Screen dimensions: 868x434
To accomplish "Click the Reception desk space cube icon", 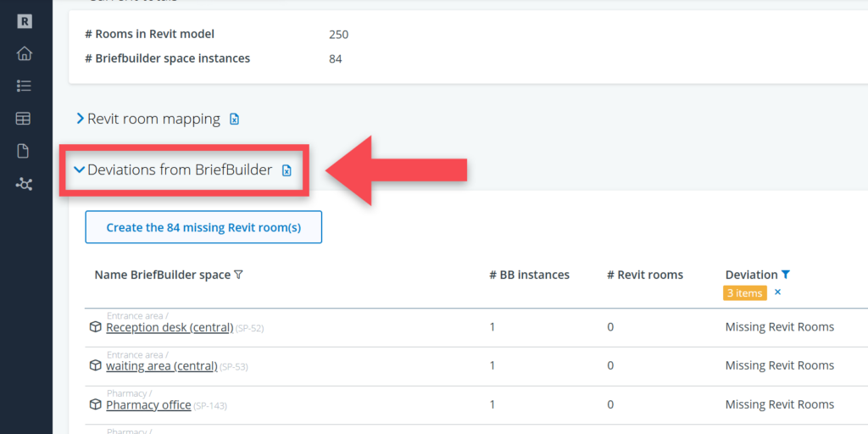I will click(96, 327).
